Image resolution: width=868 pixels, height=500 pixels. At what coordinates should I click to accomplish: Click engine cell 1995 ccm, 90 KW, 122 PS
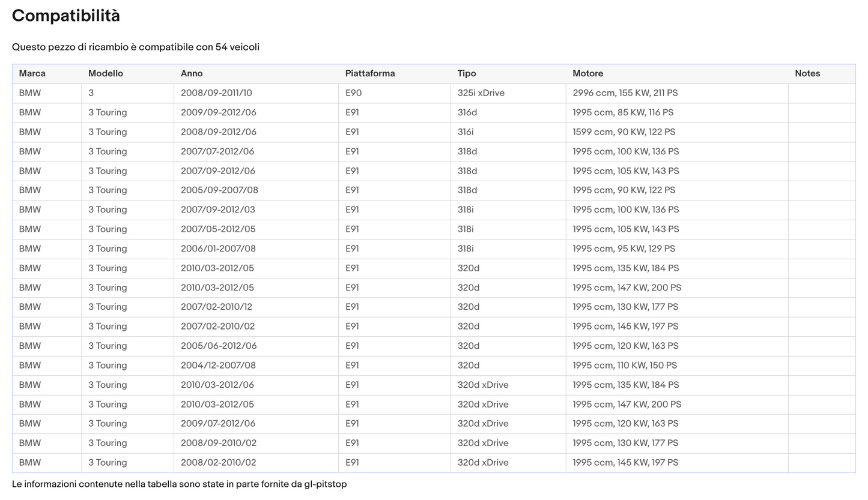tap(677, 190)
